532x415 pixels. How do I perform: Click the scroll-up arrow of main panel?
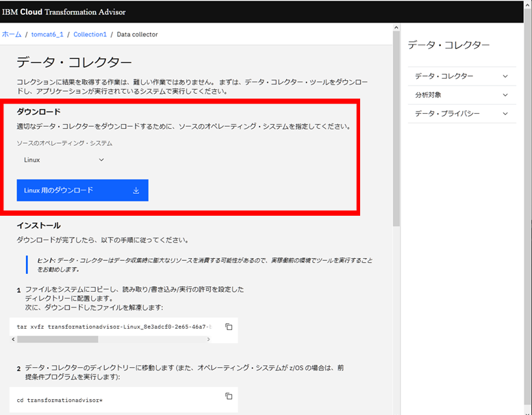[396, 27]
